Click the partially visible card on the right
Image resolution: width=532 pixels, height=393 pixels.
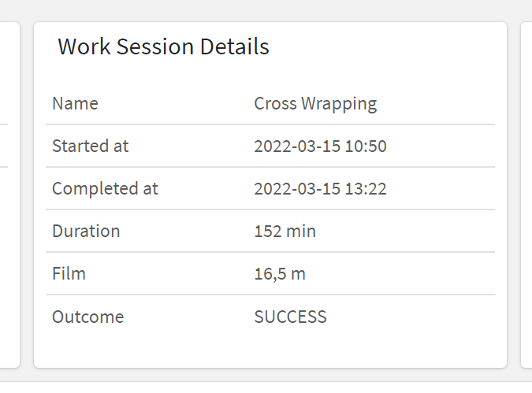point(526,195)
